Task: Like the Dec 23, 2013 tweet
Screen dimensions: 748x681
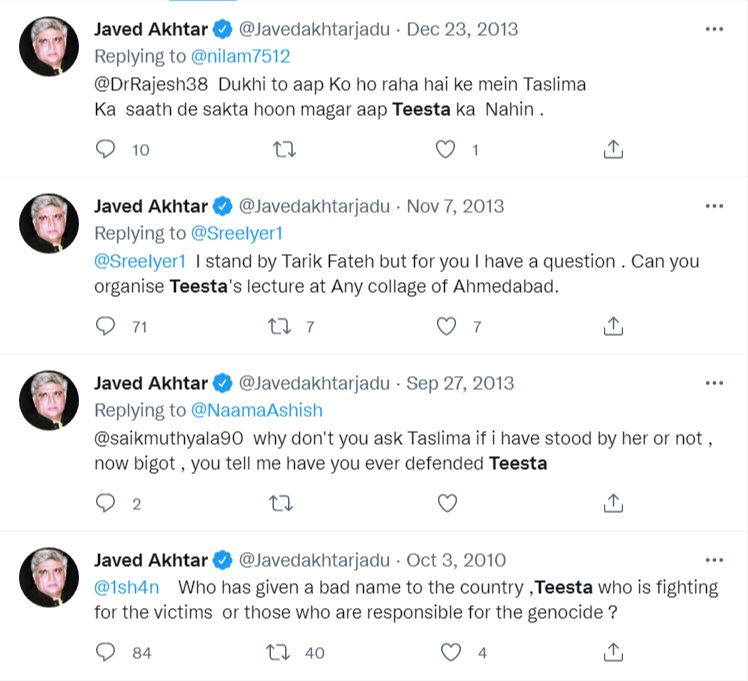Action: pyautogui.click(x=448, y=149)
